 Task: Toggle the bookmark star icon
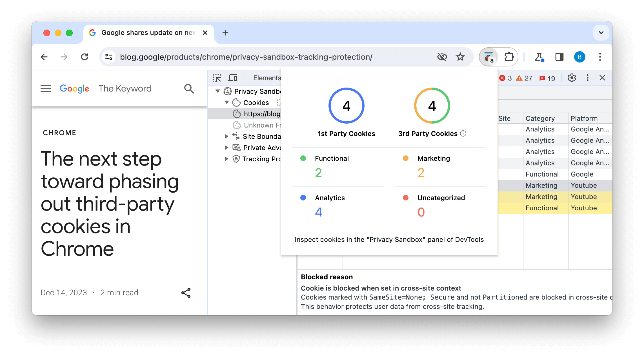460,57
